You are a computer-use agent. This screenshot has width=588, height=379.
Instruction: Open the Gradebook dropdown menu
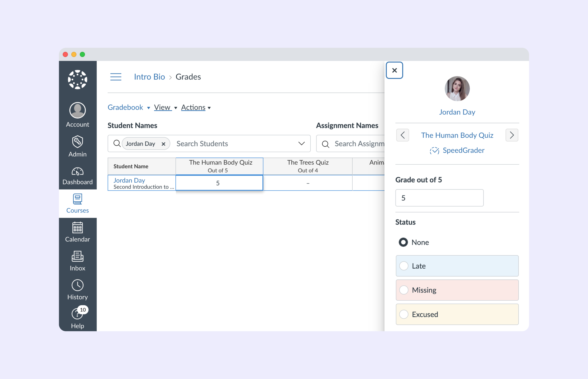[x=125, y=107]
